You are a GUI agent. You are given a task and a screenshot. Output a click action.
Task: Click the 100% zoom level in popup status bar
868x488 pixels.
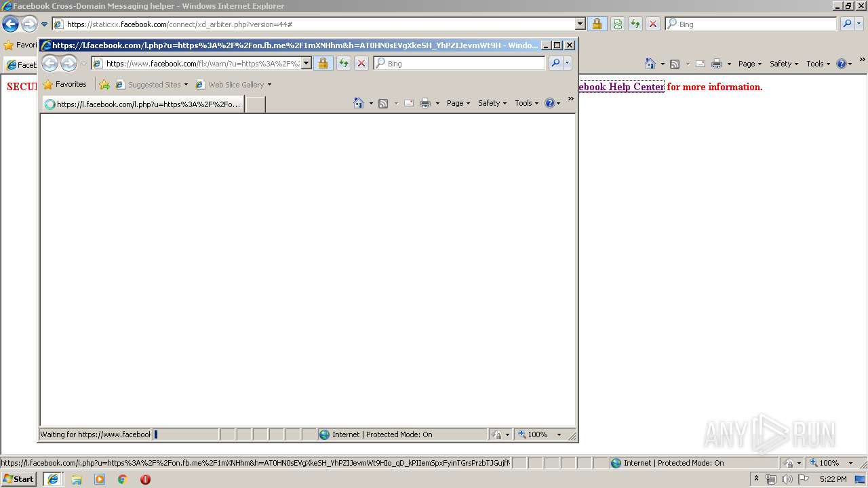click(x=534, y=434)
